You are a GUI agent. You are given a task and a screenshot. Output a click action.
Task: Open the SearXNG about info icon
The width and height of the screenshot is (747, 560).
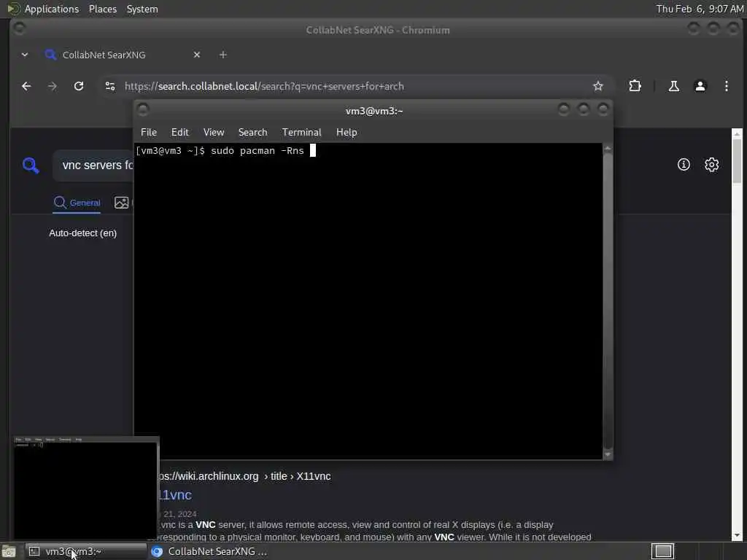[x=684, y=165]
